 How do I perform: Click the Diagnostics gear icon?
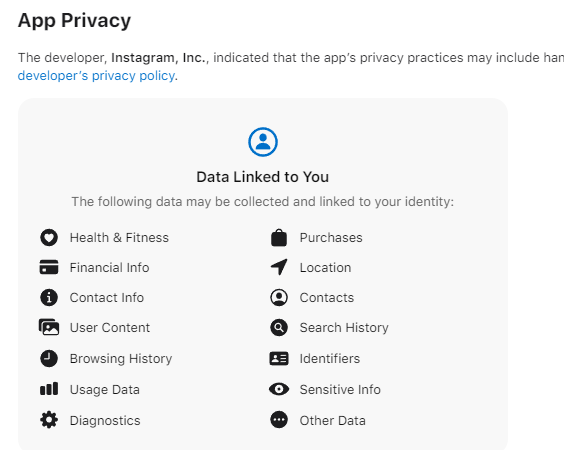point(49,420)
